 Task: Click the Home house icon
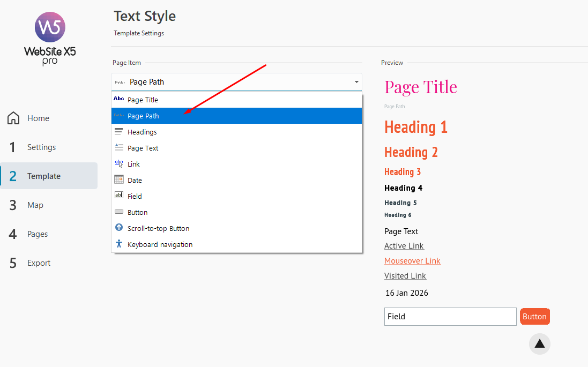[13, 118]
